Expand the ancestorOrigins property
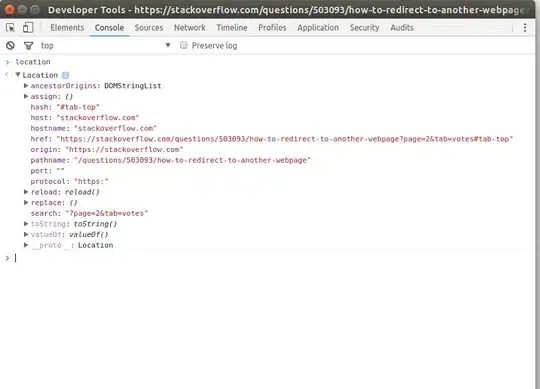The height and width of the screenshot is (389, 540). pyautogui.click(x=26, y=85)
